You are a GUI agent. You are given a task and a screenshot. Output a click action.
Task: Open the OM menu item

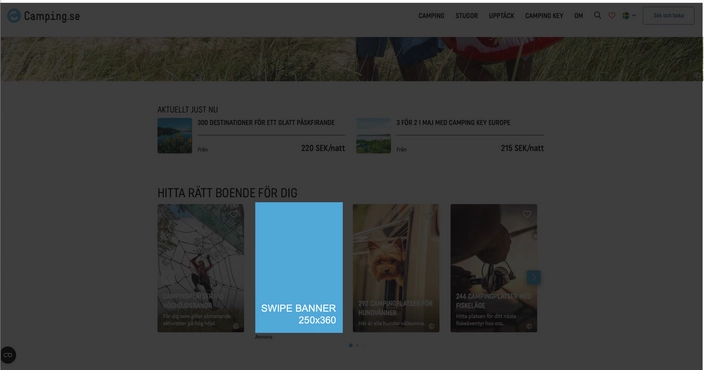pos(578,16)
